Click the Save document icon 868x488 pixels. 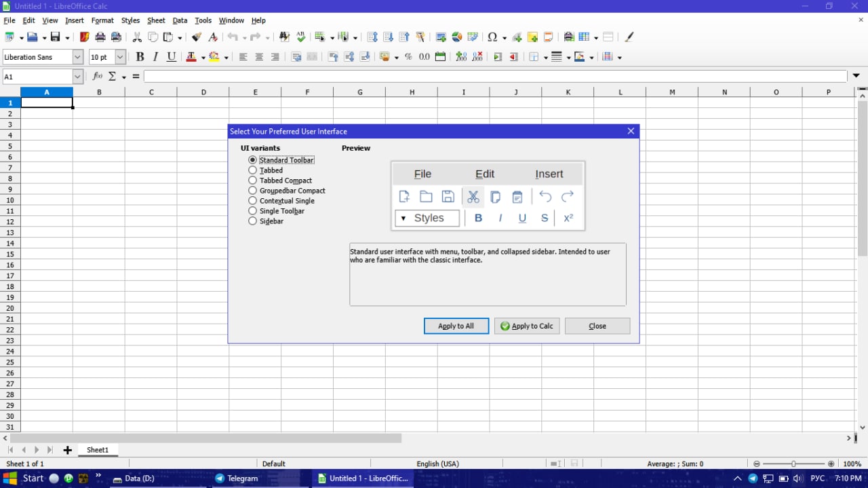(x=56, y=37)
